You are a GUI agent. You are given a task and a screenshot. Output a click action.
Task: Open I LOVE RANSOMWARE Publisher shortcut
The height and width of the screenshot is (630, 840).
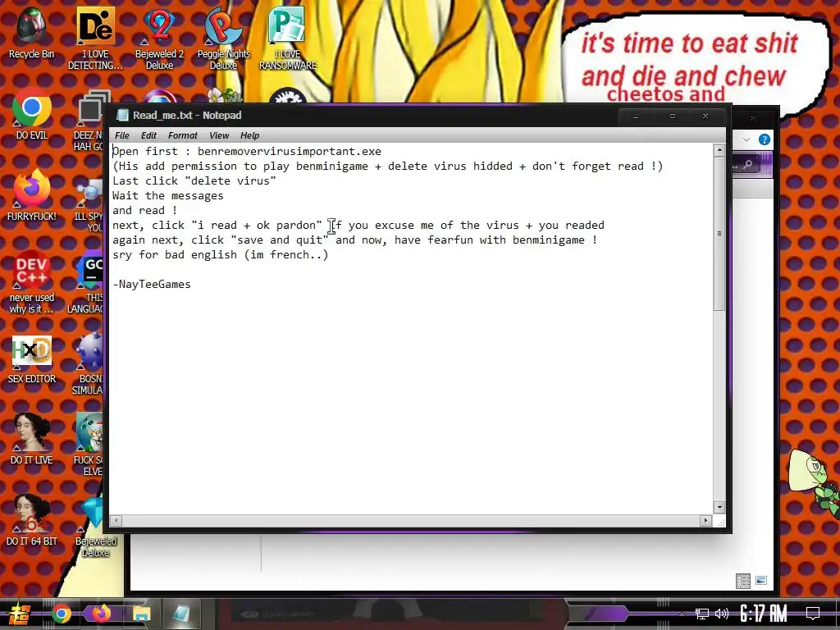click(288, 39)
